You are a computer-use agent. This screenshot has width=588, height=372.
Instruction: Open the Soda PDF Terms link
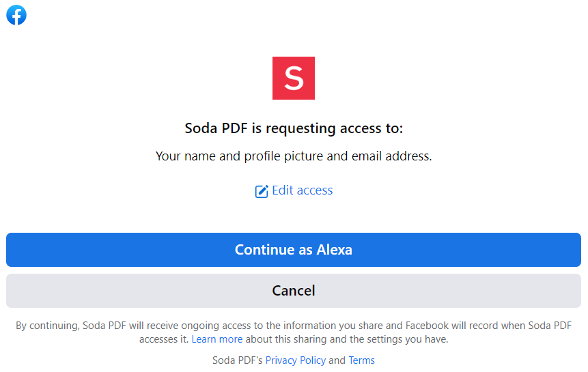(361, 360)
